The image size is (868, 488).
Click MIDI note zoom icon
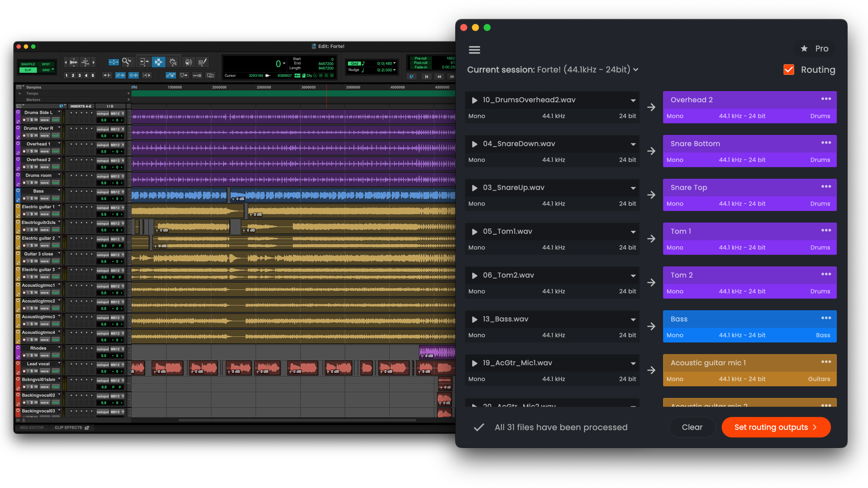(x=85, y=62)
